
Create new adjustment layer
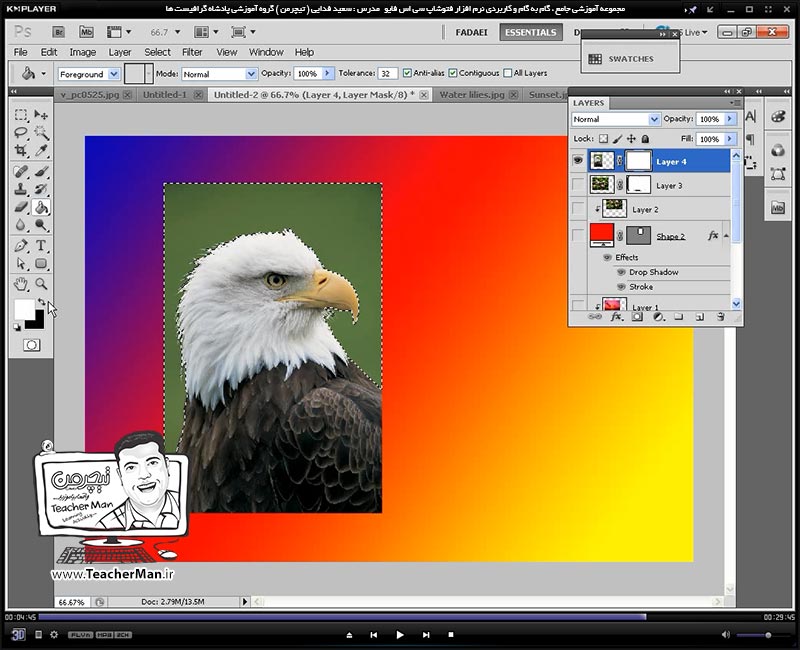[658, 317]
